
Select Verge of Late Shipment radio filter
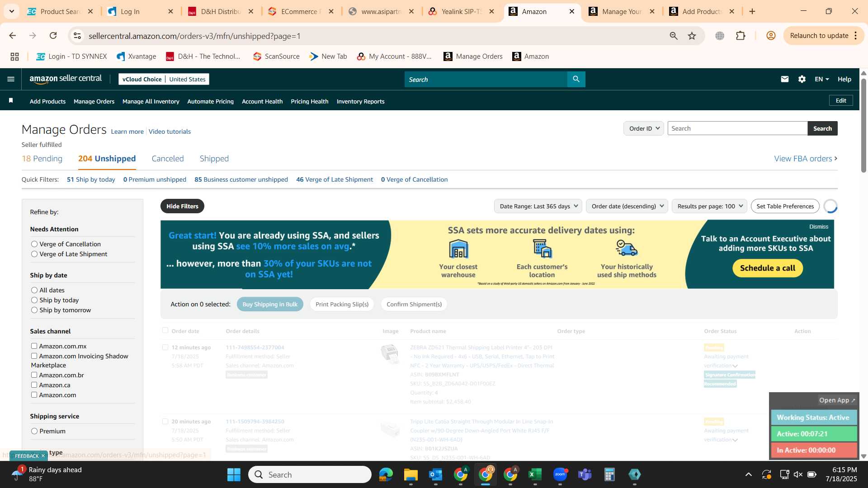pyautogui.click(x=34, y=254)
